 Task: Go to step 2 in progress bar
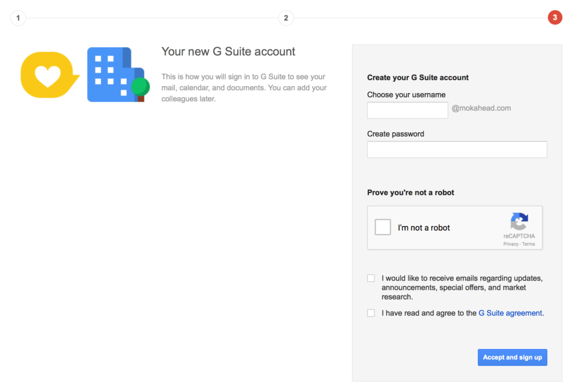click(x=286, y=18)
